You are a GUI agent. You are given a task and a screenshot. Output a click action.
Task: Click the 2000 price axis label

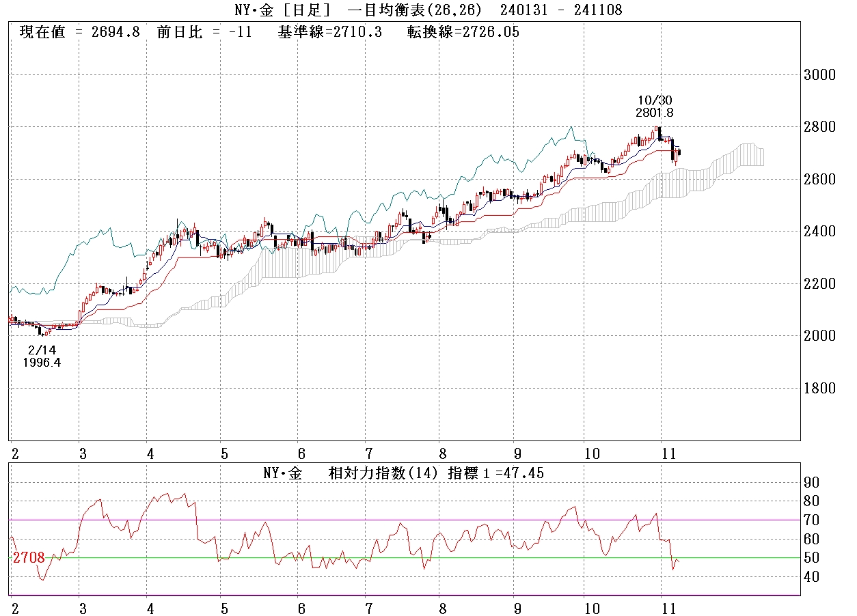click(x=821, y=336)
